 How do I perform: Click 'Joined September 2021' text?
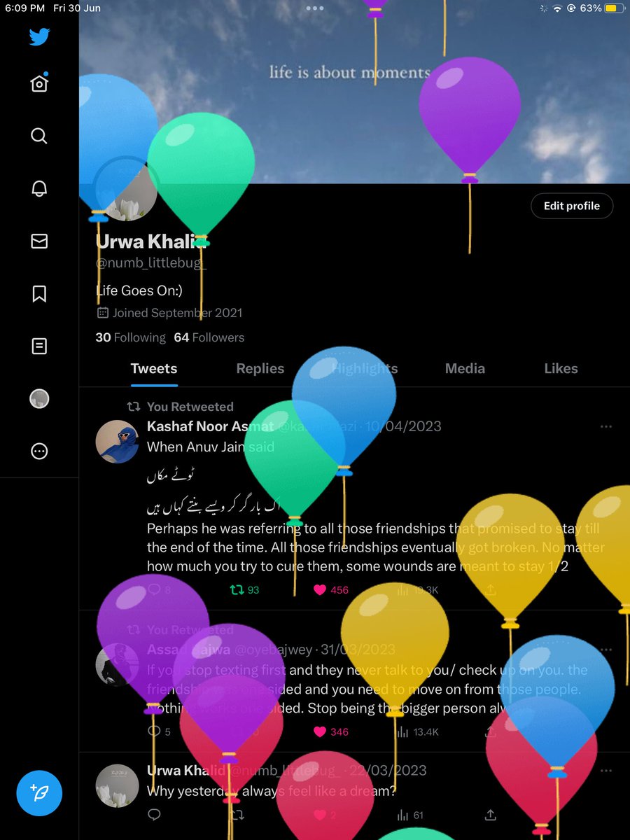coord(177,313)
